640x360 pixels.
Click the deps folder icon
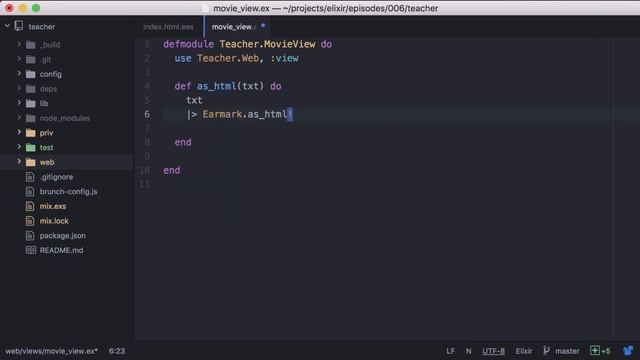(31, 89)
